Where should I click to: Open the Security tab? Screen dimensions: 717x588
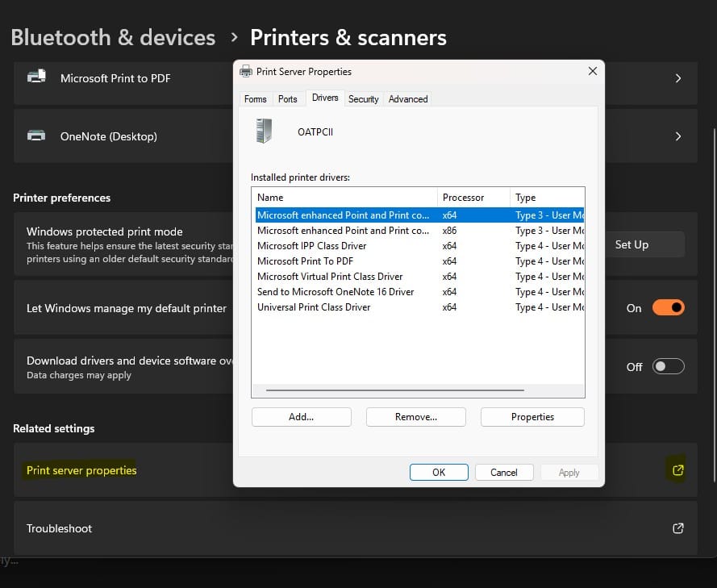[364, 99]
